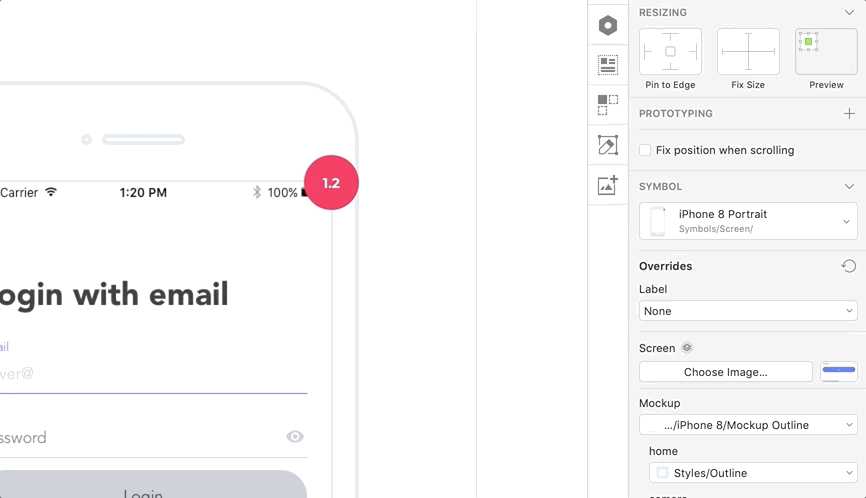Click the layers icon beside Screen
The width and height of the screenshot is (866, 498).
click(687, 348)
